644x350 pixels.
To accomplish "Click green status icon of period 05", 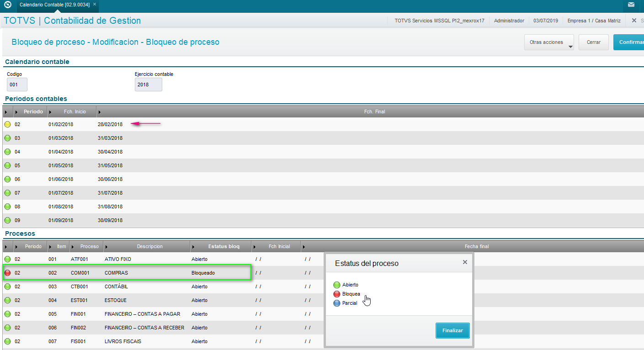I will [7, 165].
